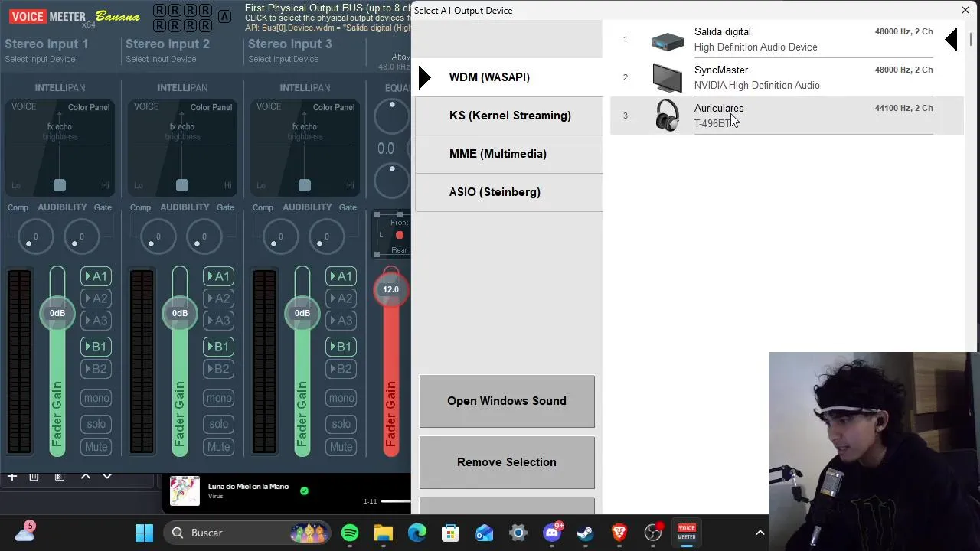The width and height of the screenshot is (980, 551).
Task: Click the trash icon in the bottom toolbar
Action: point(34,477)
